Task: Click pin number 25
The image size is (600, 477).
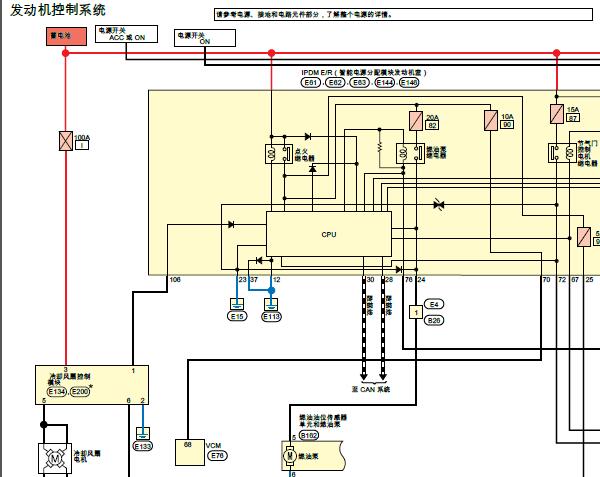Action: [589, 280]
